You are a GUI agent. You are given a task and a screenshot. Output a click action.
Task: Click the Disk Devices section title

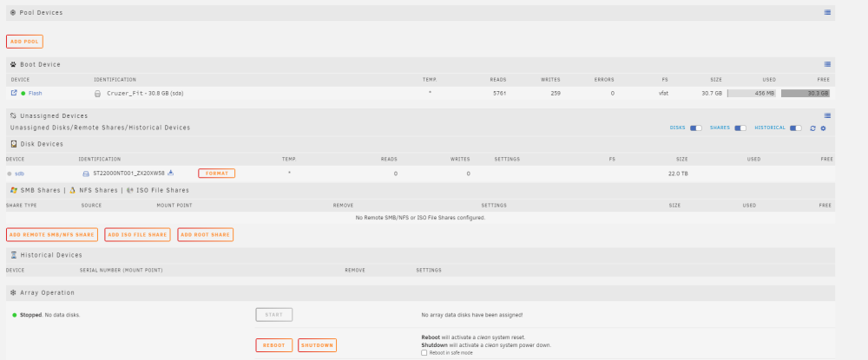[x=42, y=144]
